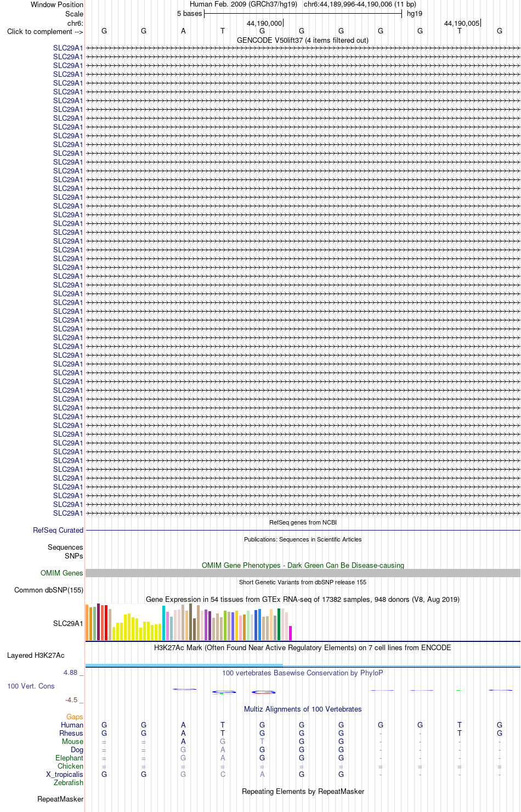Click the Scale label
Screen dimensions: 521x812
pyautogui.click(x=74, y=14)
